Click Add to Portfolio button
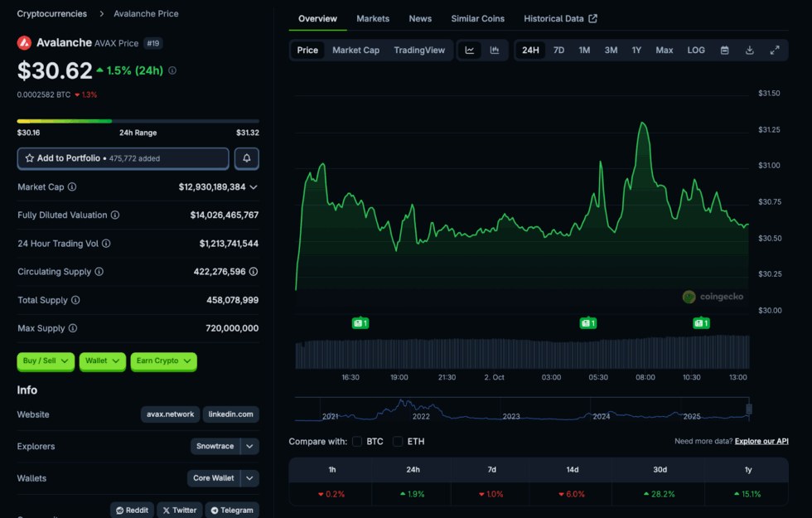 tap(123, 158)
